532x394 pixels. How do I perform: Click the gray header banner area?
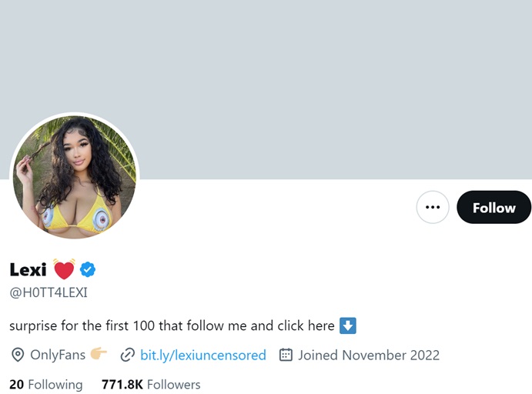pyautogui.click(x=308, y=85)
